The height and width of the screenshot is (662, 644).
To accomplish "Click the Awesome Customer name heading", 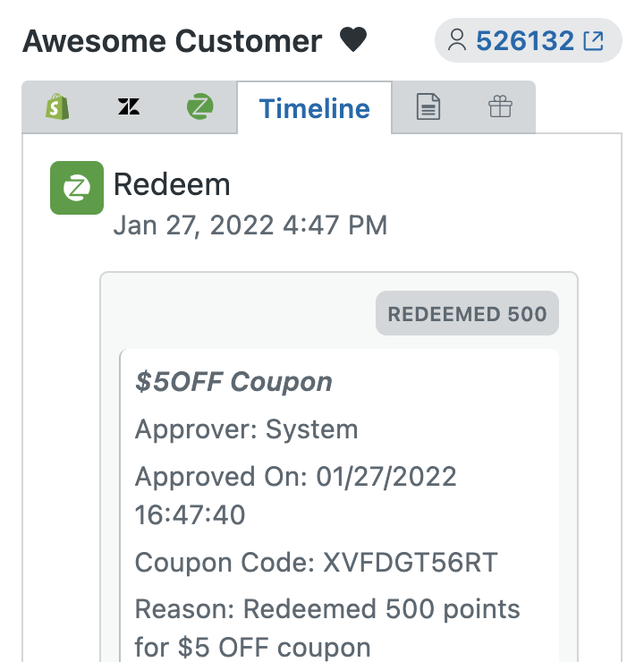I will pyautogui.click(x=172, y=40).
